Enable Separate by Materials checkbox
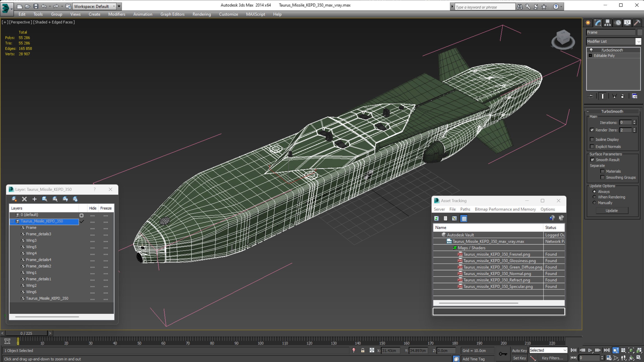Image resolution: width=644 pixels, height=362 pixels. (x=602, y=171)
